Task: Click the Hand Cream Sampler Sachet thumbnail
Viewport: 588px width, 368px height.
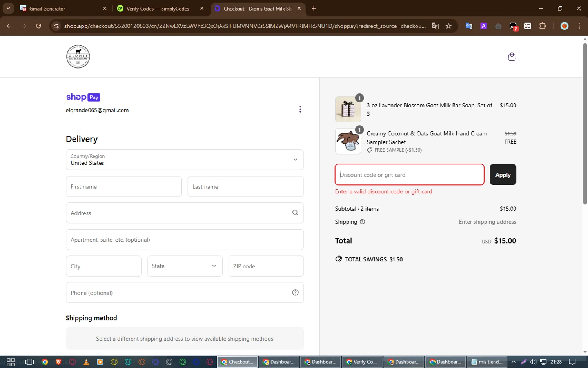Action: coord(348,141)
